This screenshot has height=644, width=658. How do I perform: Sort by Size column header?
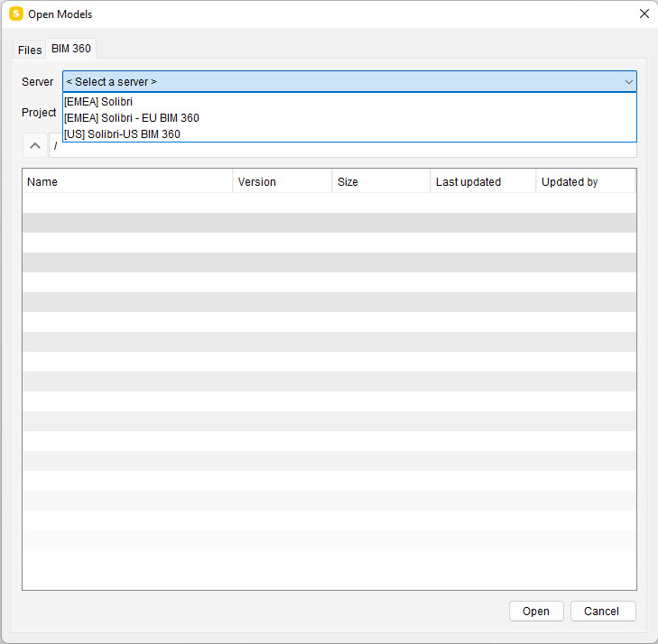click(381, 181)
